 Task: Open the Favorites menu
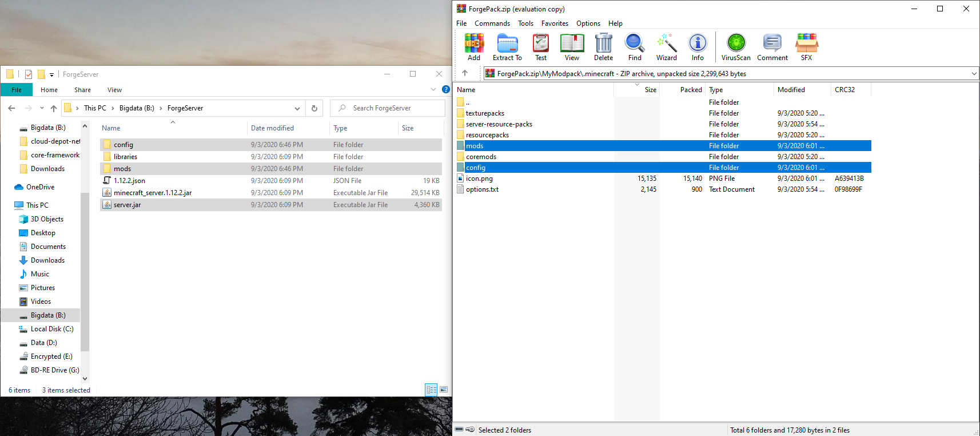pos(555,23)
